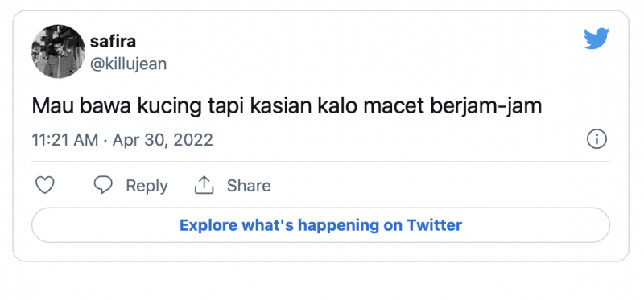
Task: Click the word kasian in the tweet
Action: point(281,106)
